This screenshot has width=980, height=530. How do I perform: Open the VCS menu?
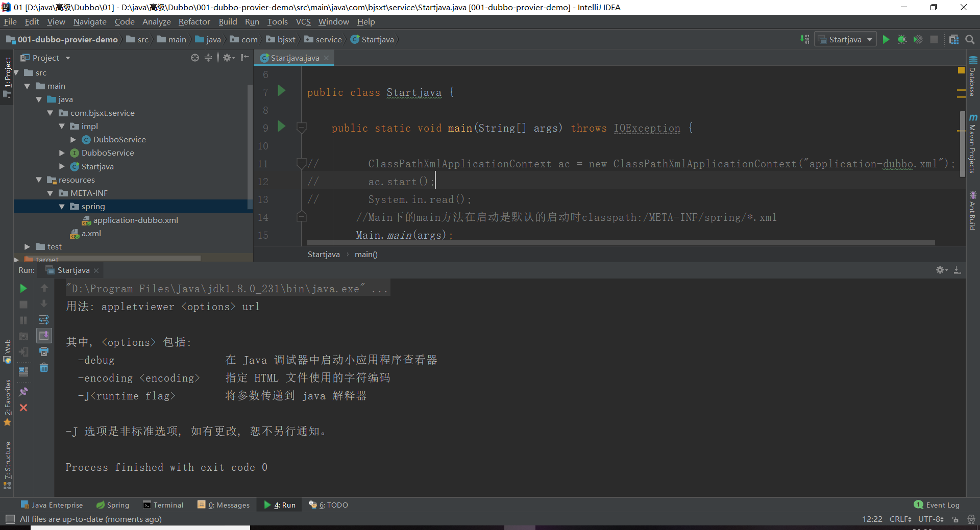coord(303,21)
